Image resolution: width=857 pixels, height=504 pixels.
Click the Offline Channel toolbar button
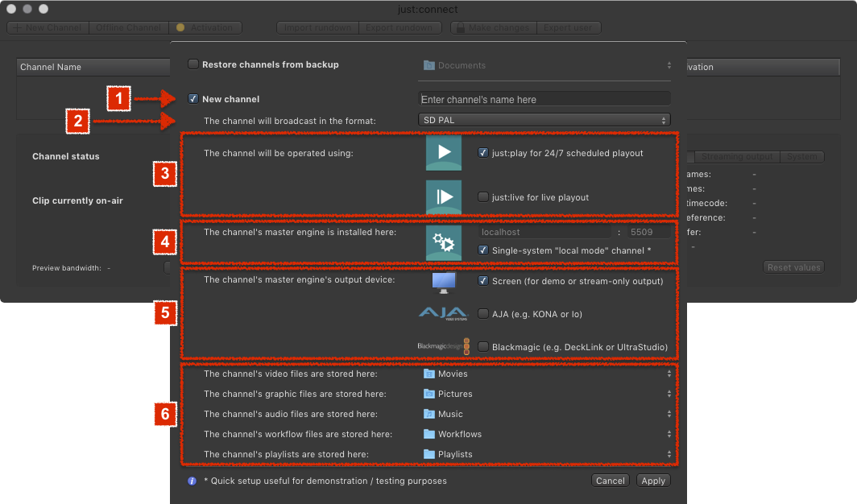click(128, 28)
